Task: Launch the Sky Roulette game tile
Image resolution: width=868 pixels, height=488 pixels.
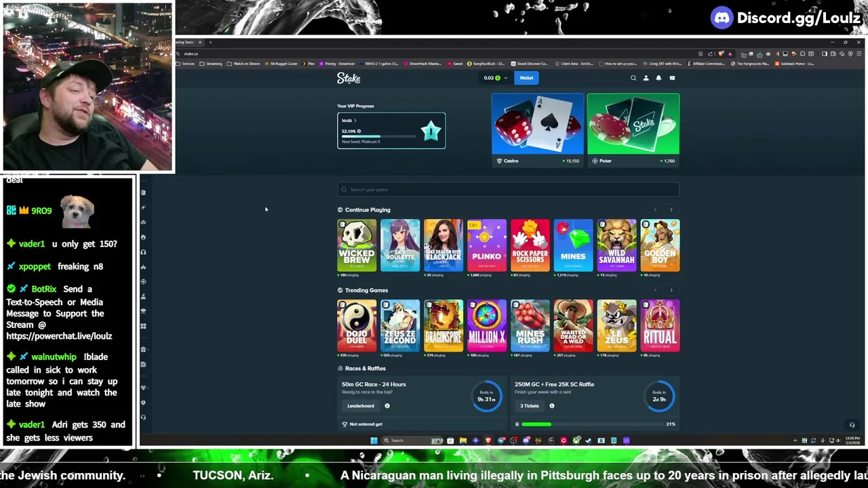Action: (400, 245)
